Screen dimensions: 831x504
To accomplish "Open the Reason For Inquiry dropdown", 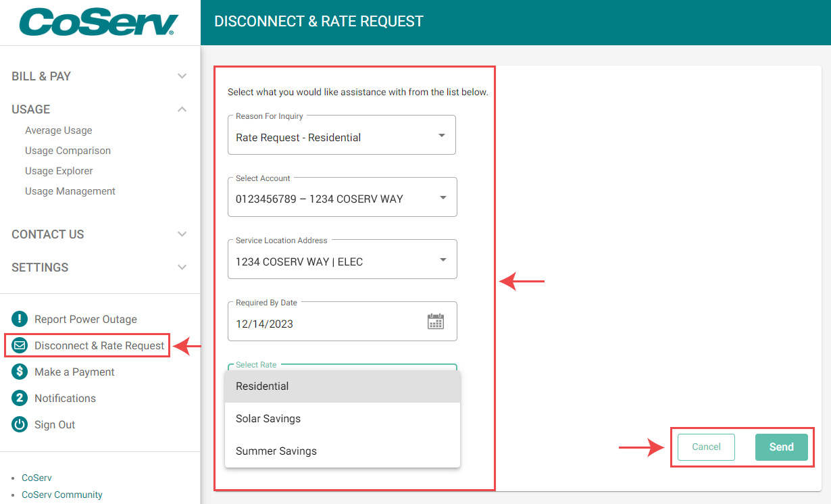I will pyautogui.click(x=342, y=135).
